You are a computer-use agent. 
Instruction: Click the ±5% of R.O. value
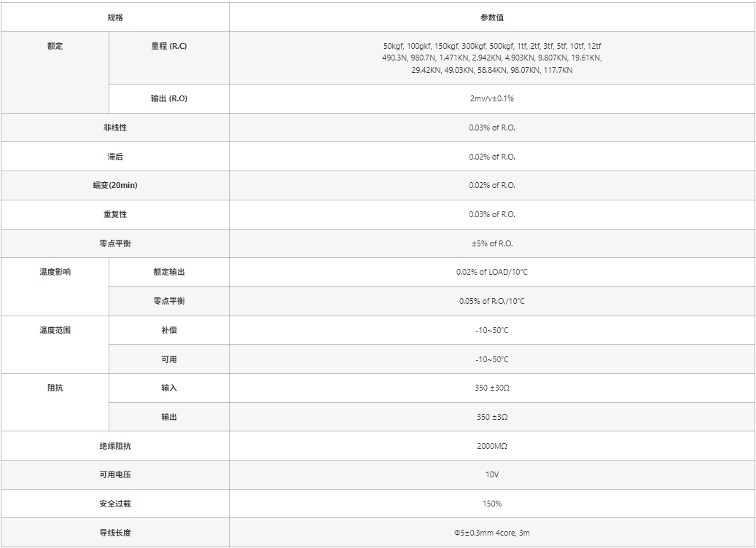pos(492,243)
